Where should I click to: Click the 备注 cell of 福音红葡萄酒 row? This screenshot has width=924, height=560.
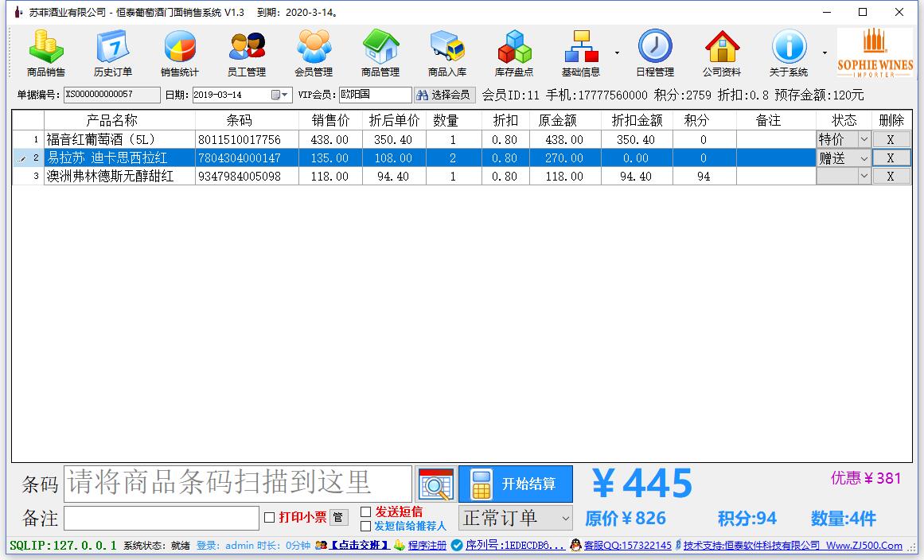tap(776, 139)
